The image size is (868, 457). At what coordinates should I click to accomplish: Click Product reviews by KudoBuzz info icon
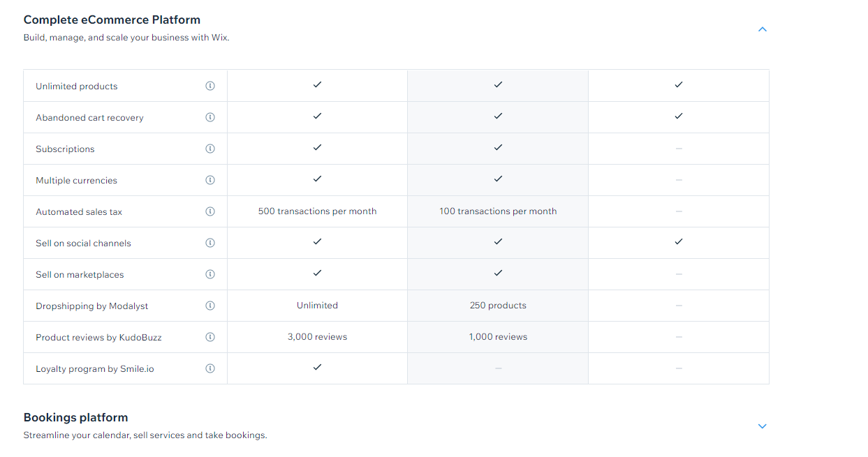pos(210,337)
